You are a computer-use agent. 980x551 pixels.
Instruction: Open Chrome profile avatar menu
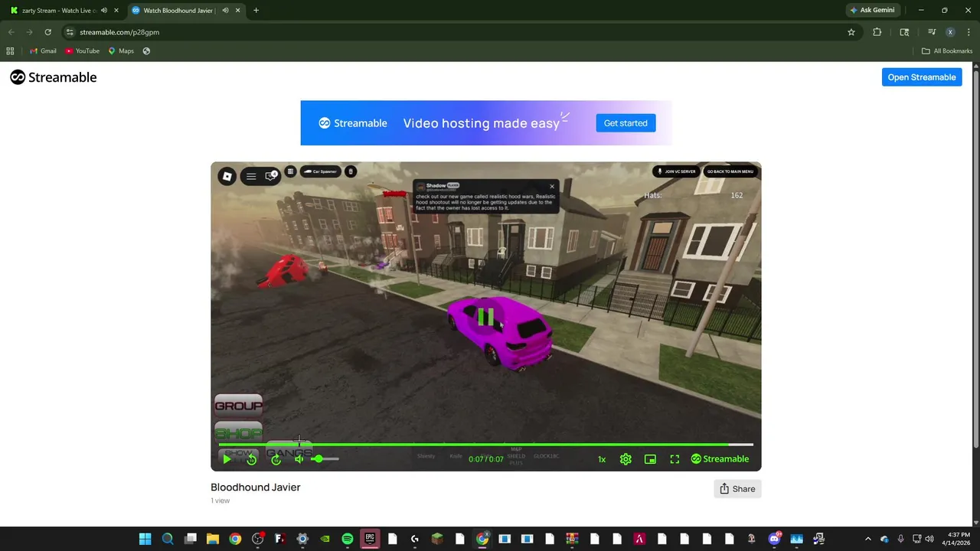click(950, 32)
